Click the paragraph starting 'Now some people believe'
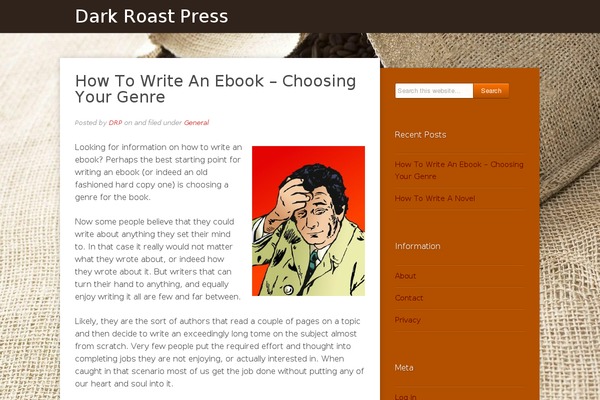 pos(158,259)
